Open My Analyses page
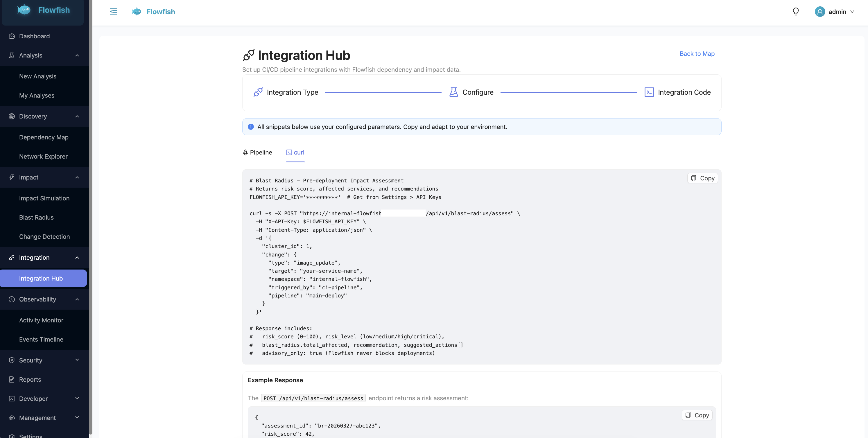The image size is (868, 438). [x=37, y=95]
